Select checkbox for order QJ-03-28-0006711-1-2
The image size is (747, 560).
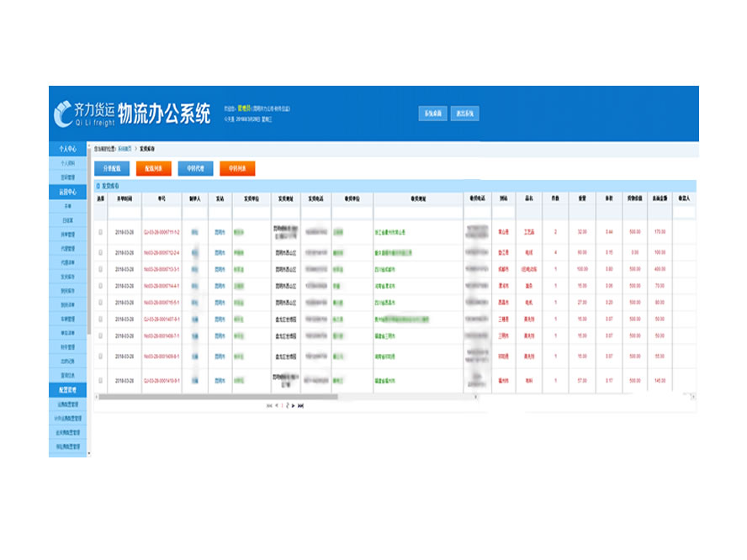101,231
